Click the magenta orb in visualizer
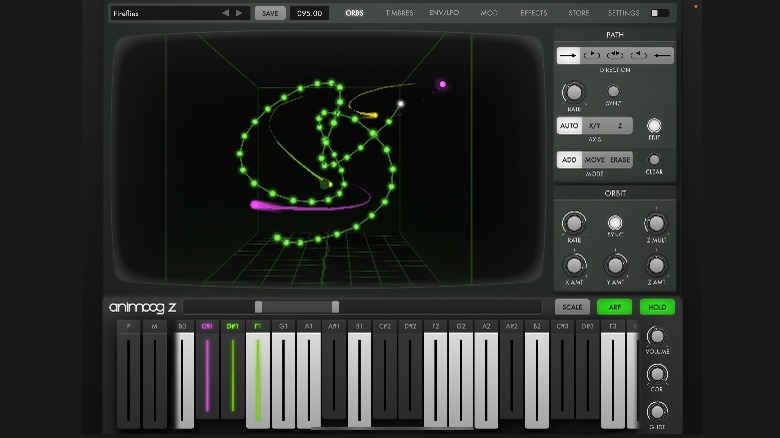Image resolution: width=780 pixels, height=438 pixels. pos(443,84)
